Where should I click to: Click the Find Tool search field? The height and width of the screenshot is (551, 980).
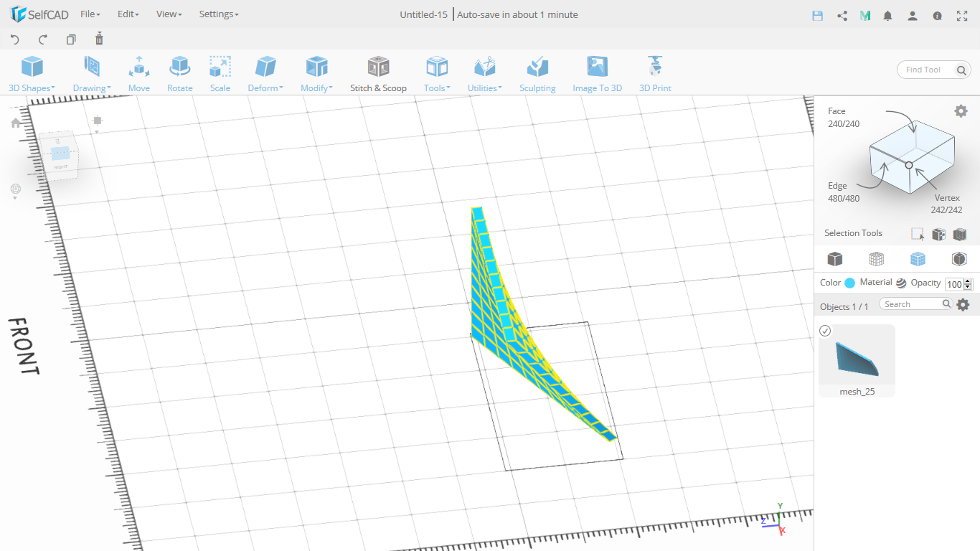click(x=926, y=70)
